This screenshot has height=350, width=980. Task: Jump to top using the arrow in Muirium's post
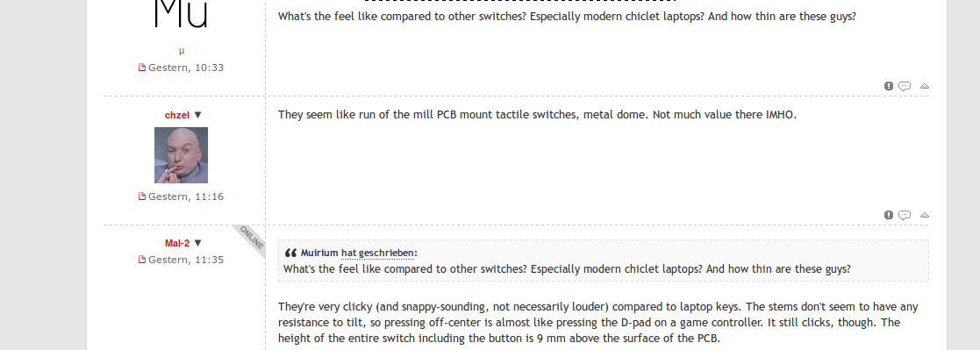(x=925, y=86)
